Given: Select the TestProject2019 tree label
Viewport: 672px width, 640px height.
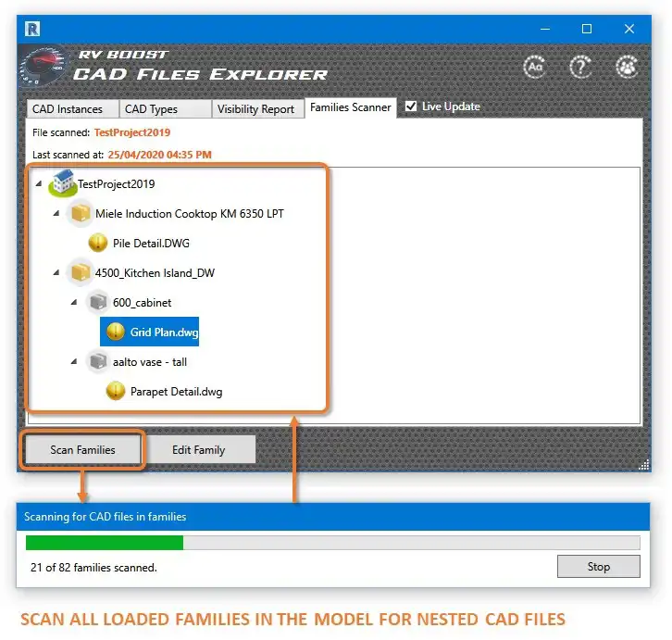Looking at the screenshot, I should pos(116,183).
